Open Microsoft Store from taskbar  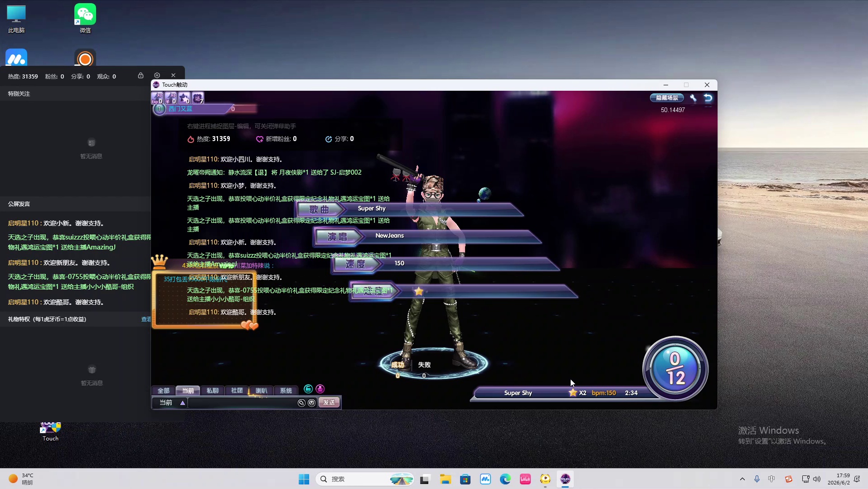pyautogui.click(x=465, y=479)
